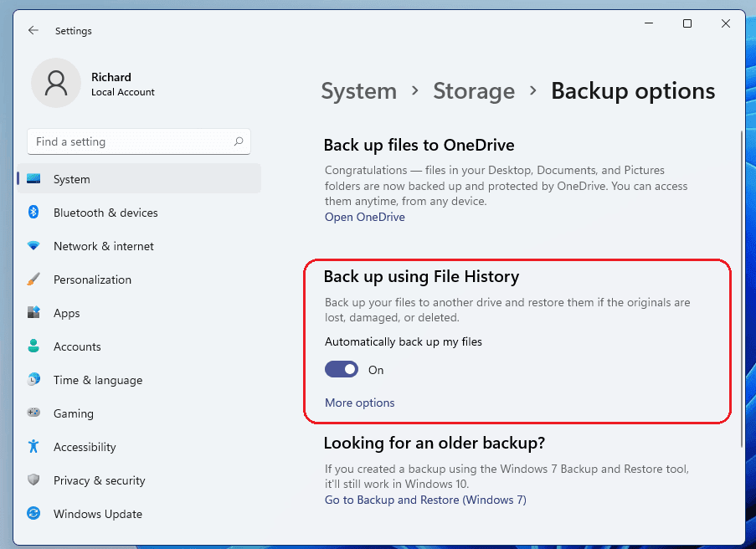Image resolution: width=756 pixels, height=549 pixels.
Task: Select the Accounts icon in sidebar
Action: point(33,346)
